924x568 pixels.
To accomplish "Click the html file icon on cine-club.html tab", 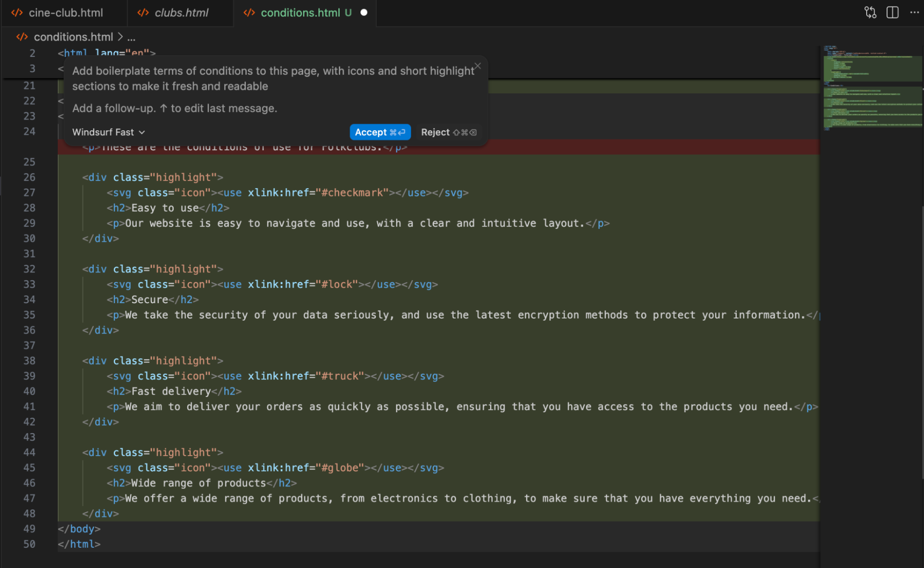I will (x=17, y=13).
